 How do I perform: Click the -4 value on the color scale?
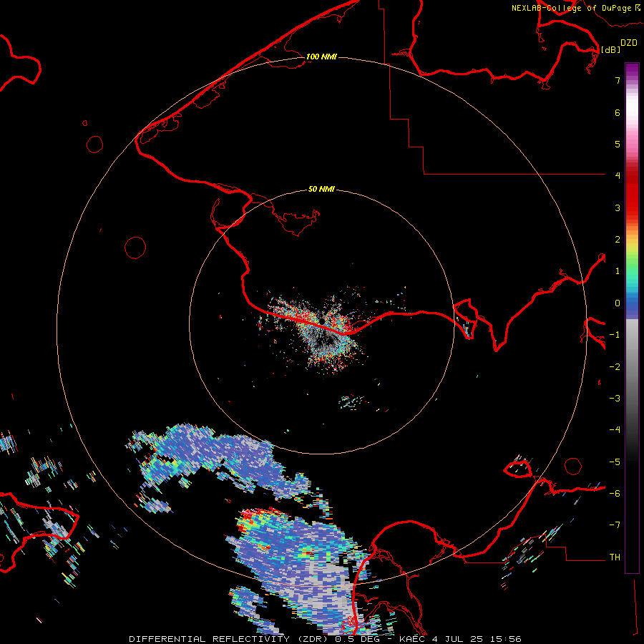tap(615, 429)
